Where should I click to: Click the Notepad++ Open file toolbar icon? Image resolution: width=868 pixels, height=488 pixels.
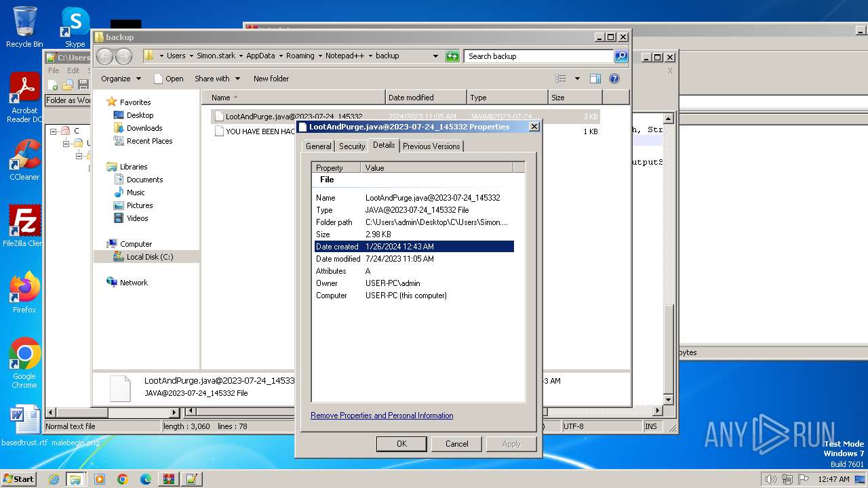tap(68, 85)
